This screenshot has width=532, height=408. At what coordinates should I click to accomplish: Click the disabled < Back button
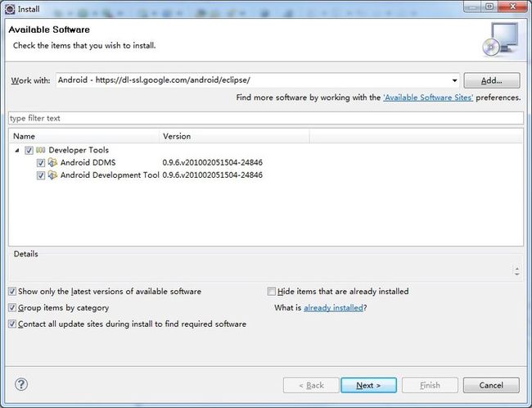(311, 385)
